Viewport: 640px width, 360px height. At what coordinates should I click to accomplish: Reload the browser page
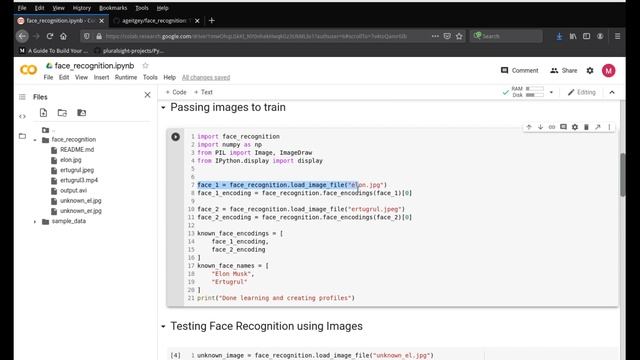point(50,36)
